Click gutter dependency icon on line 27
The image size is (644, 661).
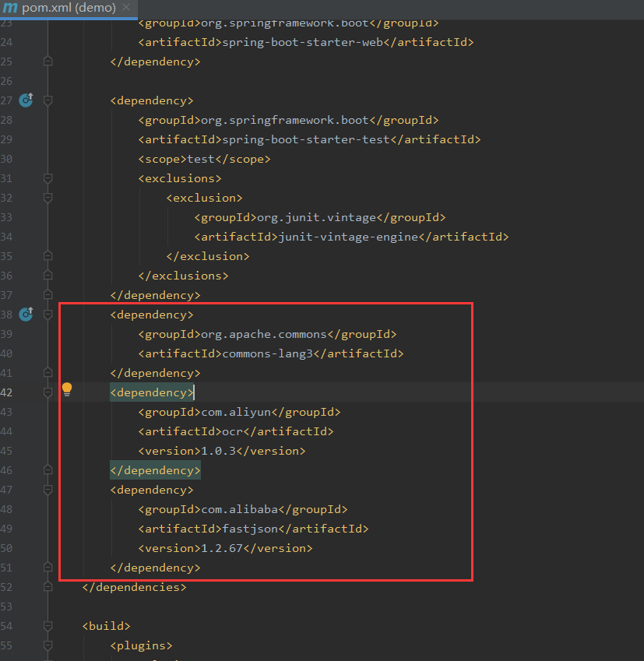26,100
